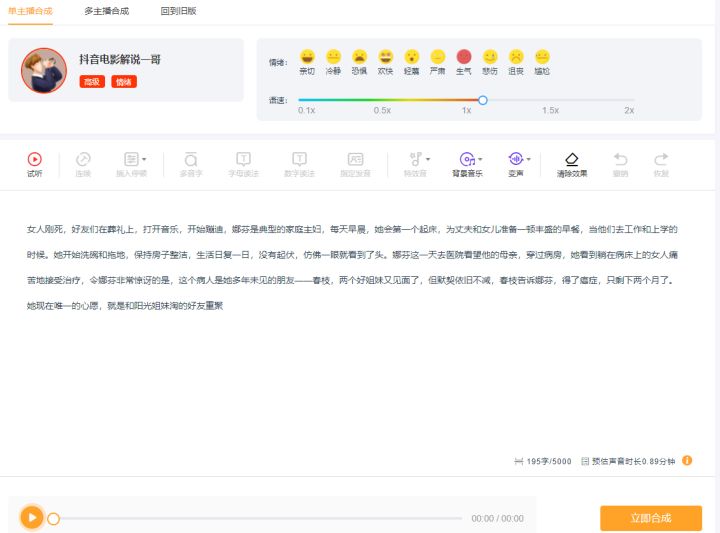Image resolution: width=720 pixels, height=533 pixels.
Task: Click the 多音字 polyphone icon
Action: click(191, 159)
